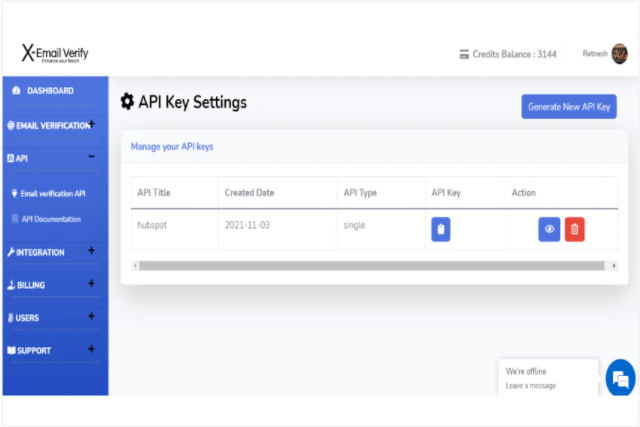
Task: Open the Ratnesh profile avatar
Action: click(x=619, y=54)
